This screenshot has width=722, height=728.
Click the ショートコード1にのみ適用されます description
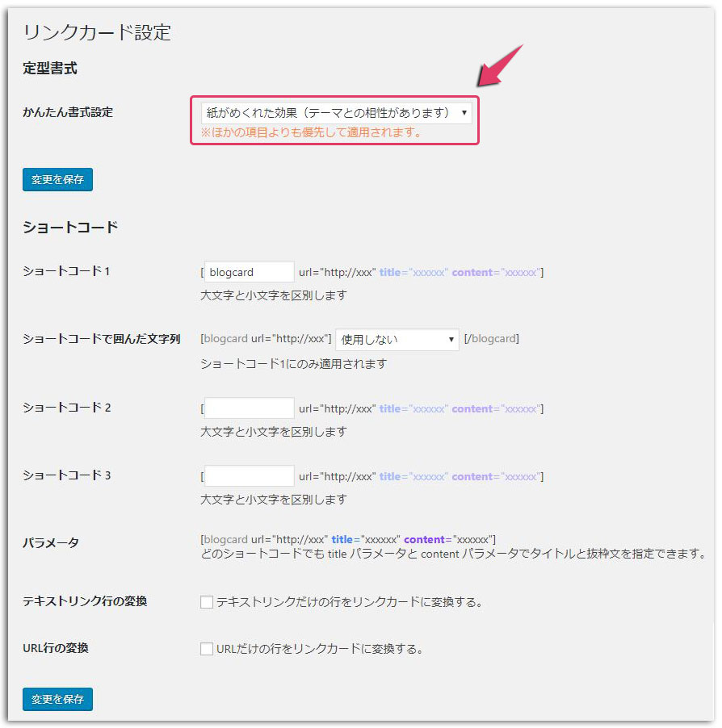[x=293, y=364]
